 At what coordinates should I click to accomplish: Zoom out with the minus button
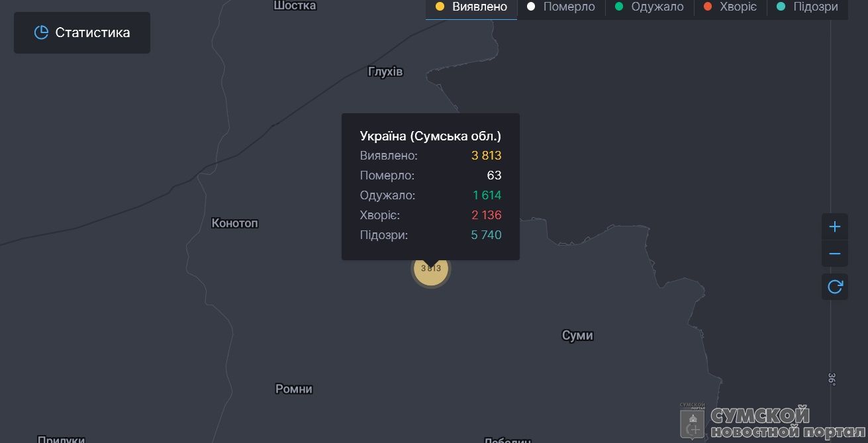834,254
